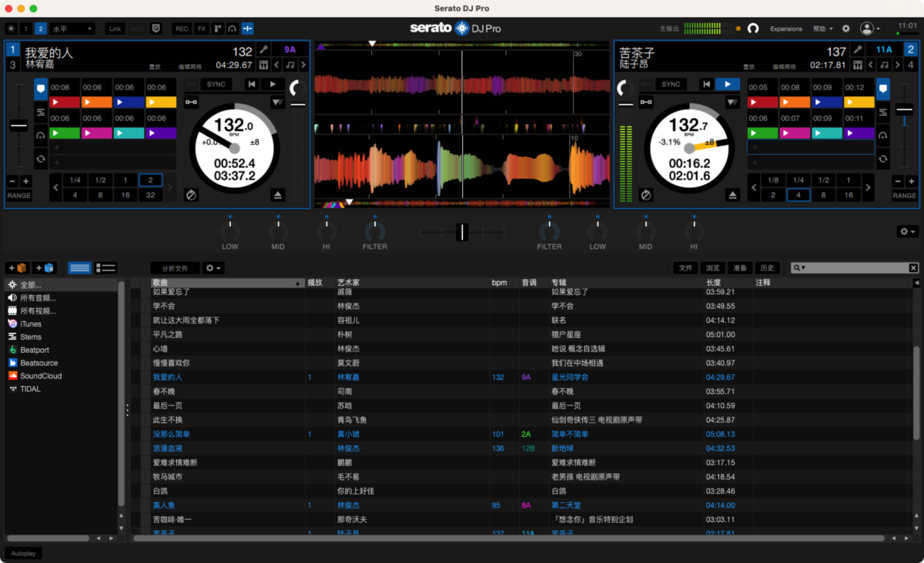Viewport: 924px width, 563px height.
Task: Open the 水平 display mode dropdown
Action: click(x=72, y=28)
